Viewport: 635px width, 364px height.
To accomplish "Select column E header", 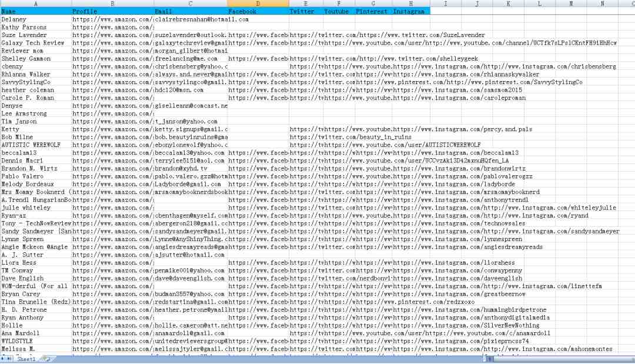I will [x=306, y=4].
